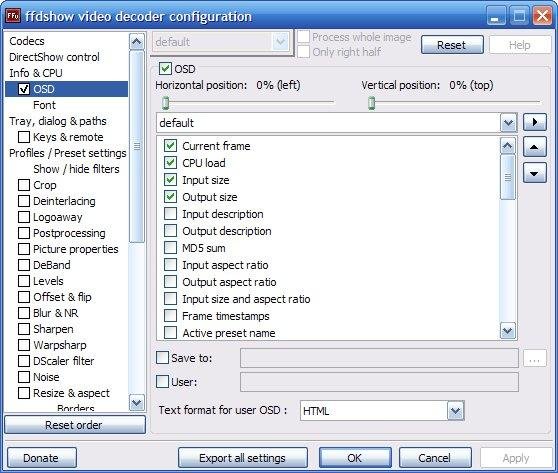The height and width of the screenshot is (473, 558).
Task: Toggle the Current frame checkbox
Action: click(170, 146)
